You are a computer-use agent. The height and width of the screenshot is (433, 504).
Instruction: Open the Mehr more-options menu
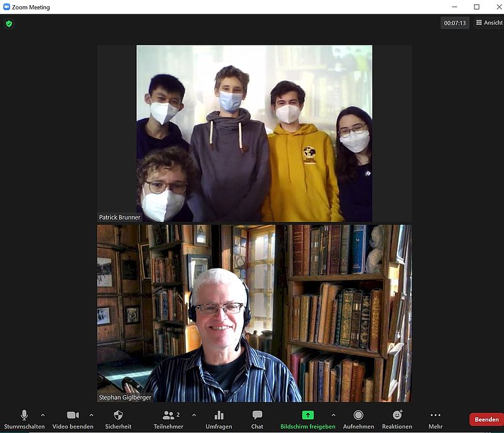click(435, 419)
